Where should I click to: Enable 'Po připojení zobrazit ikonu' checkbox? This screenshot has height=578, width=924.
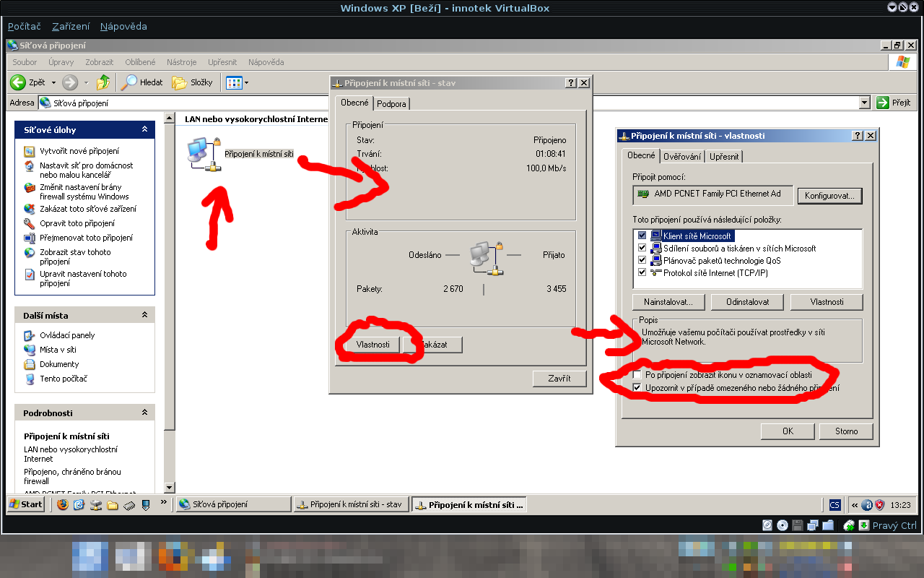click(637, 375)
